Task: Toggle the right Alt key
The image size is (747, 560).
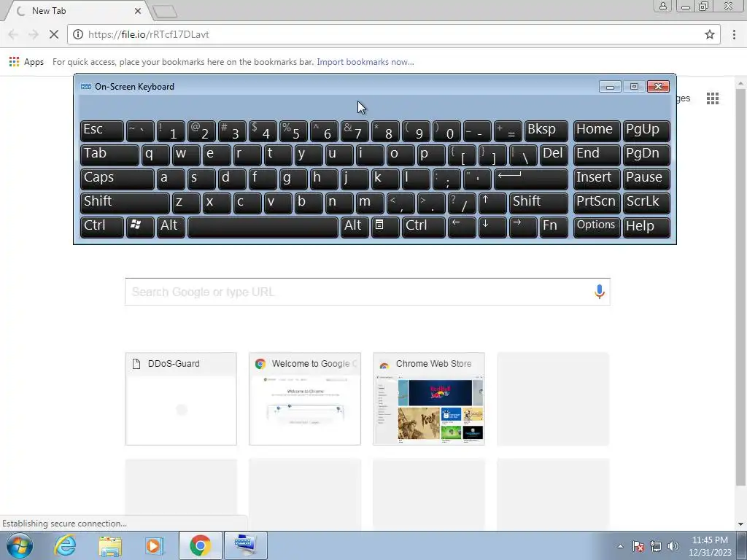Action: click(354, 226)
